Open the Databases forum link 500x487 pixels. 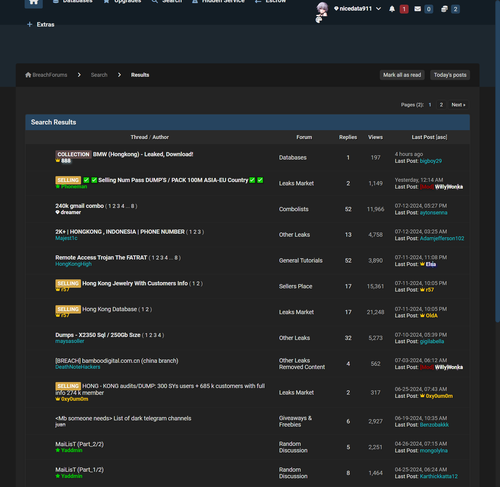[292, 157]
